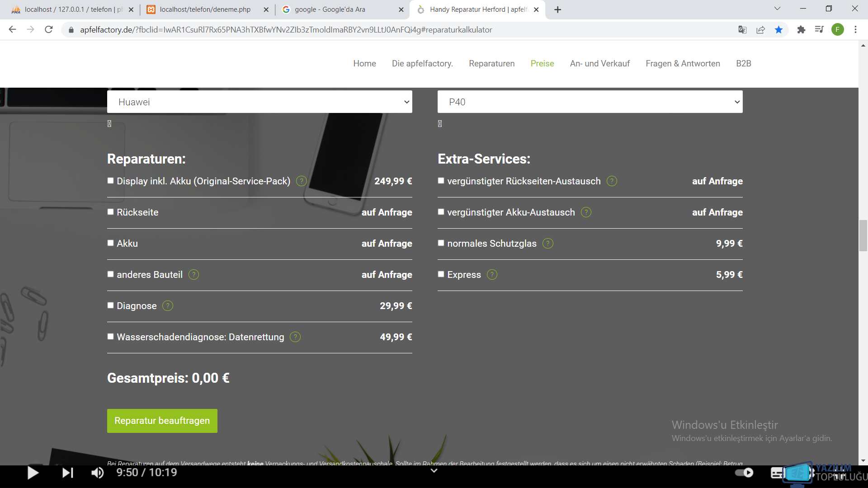The width and height of the screenshot is (868, 488).
Task: Open the Chrome three-dot menu
Action: click(855, 30)
